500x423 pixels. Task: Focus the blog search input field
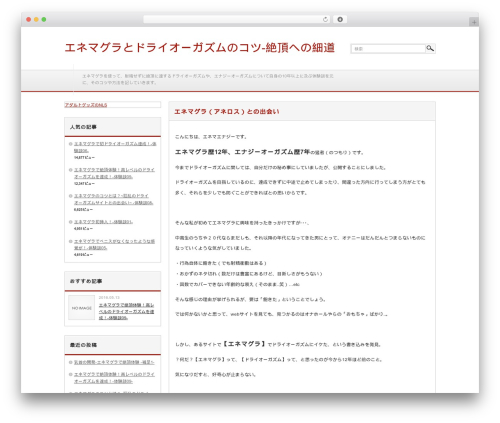pos(388,49)
